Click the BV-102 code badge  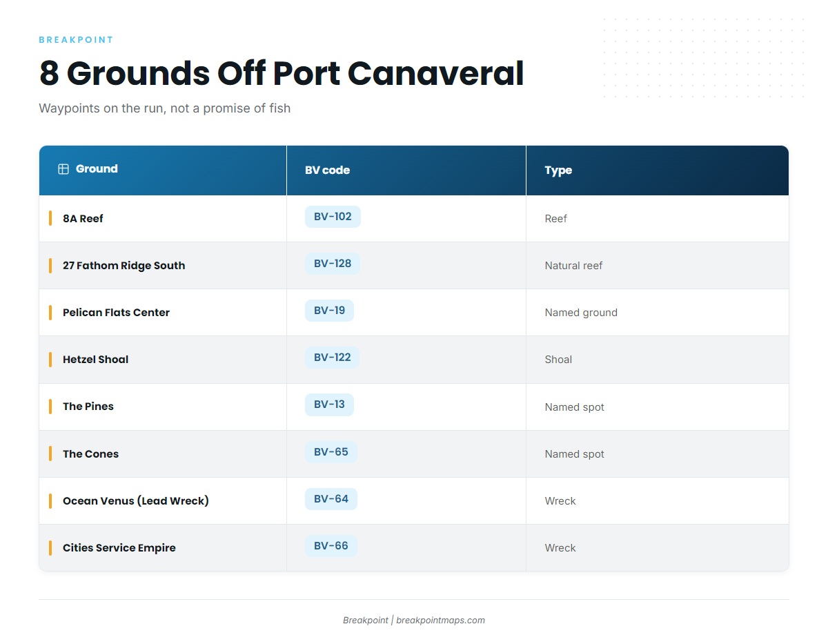click(x=333, y=217)
